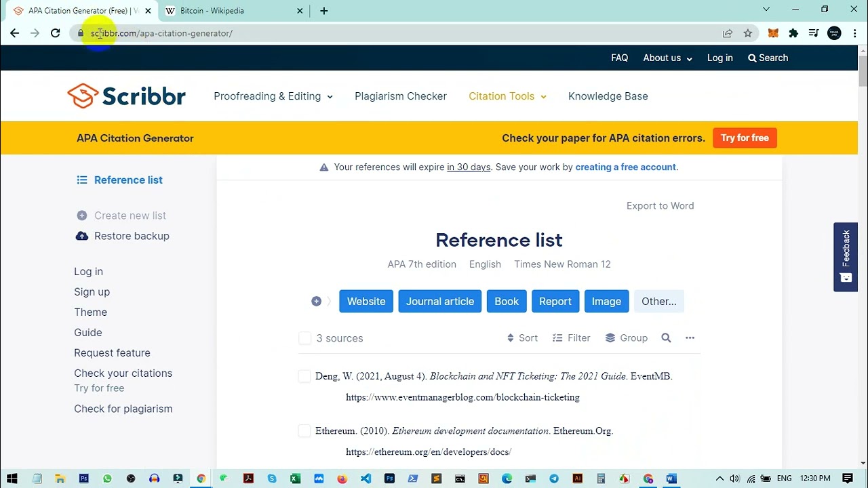
Task: Expand the Proofreading & Editing menu
Action: (x=273, y=96)
